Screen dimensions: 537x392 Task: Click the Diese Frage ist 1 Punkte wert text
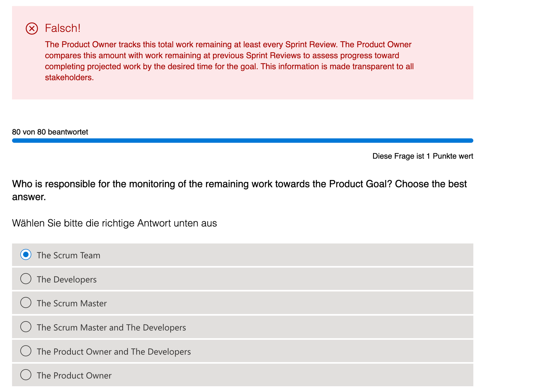click(423, 156)
